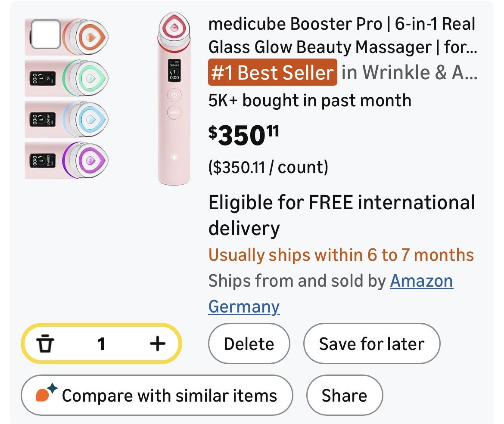The width and height of the screenshot is (504, 424).
Task: Tap the Share button
Action: pos(344,396)
